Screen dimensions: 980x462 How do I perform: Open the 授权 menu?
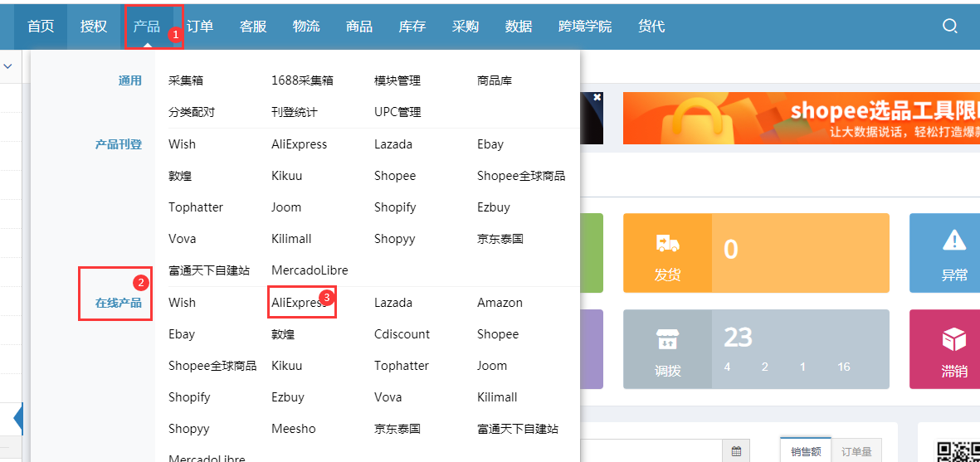(93, 26)
